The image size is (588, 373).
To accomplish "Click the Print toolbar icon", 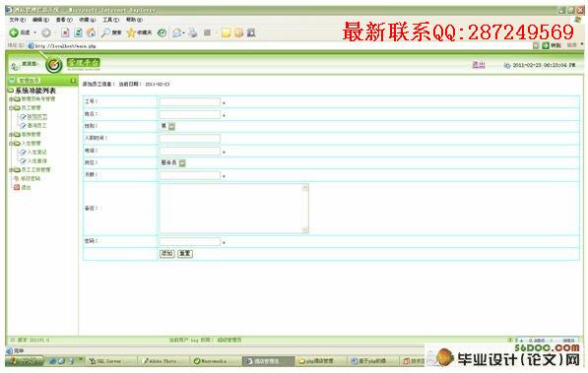I will point(193,33).
